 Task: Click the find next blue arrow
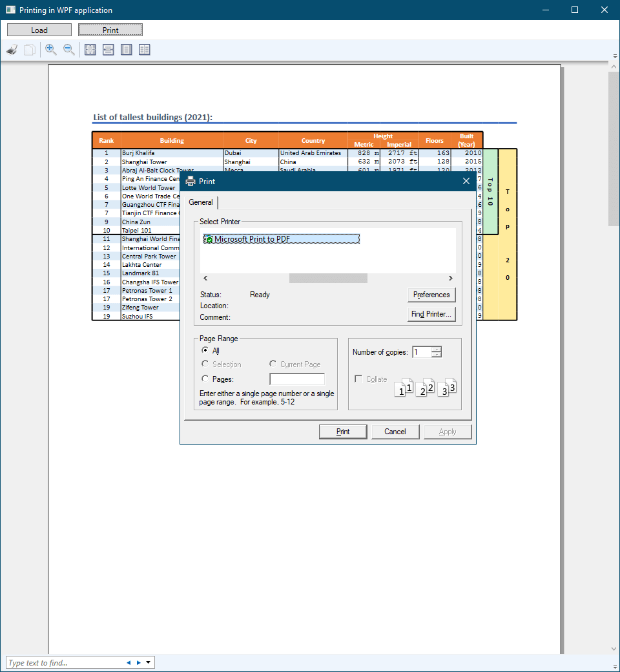pyautogui.click(x=138, y=662)
